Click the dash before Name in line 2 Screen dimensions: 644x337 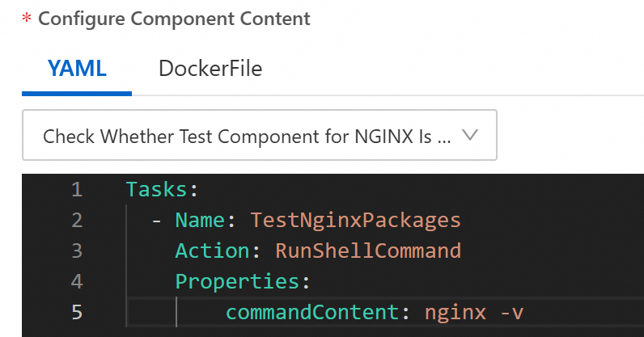157,220
